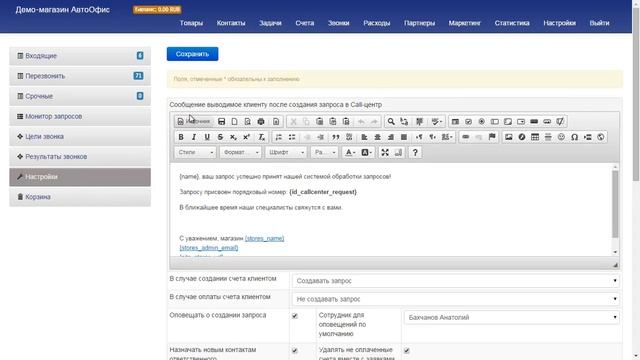Toggle 'Назначать новым контактам ответственного' checkbox
This screenshot has width=640, height=360.
(x=295, y=351)
